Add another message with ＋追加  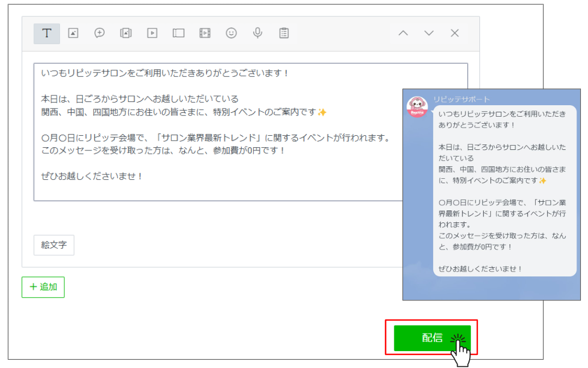tap(43, 287)
